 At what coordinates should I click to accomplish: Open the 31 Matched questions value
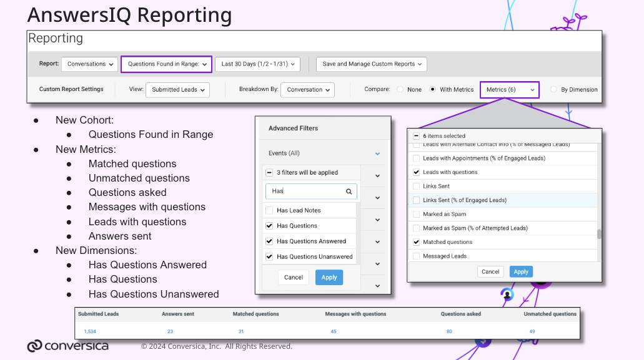click(241, 331)
